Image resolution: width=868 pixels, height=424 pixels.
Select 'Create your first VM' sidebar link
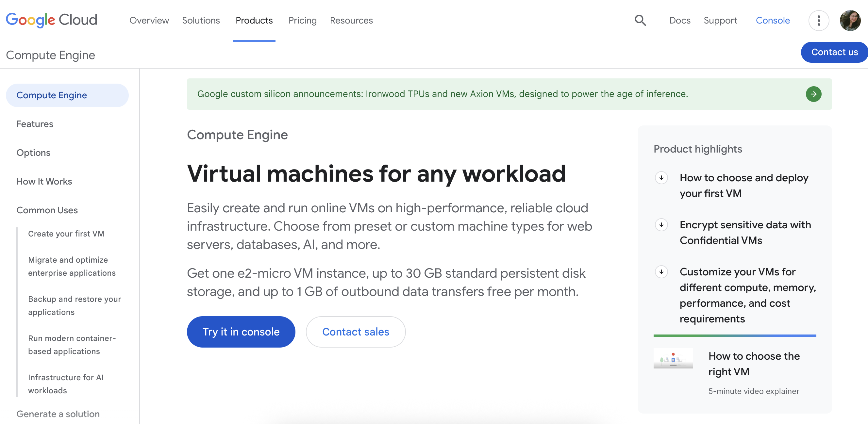[66, 234]
